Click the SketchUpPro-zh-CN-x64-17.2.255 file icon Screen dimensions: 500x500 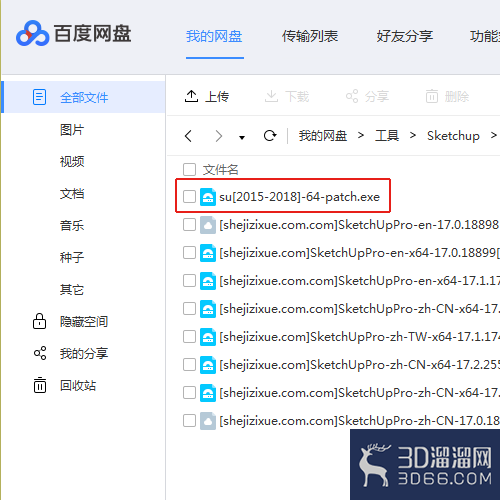tap(208, 365)
